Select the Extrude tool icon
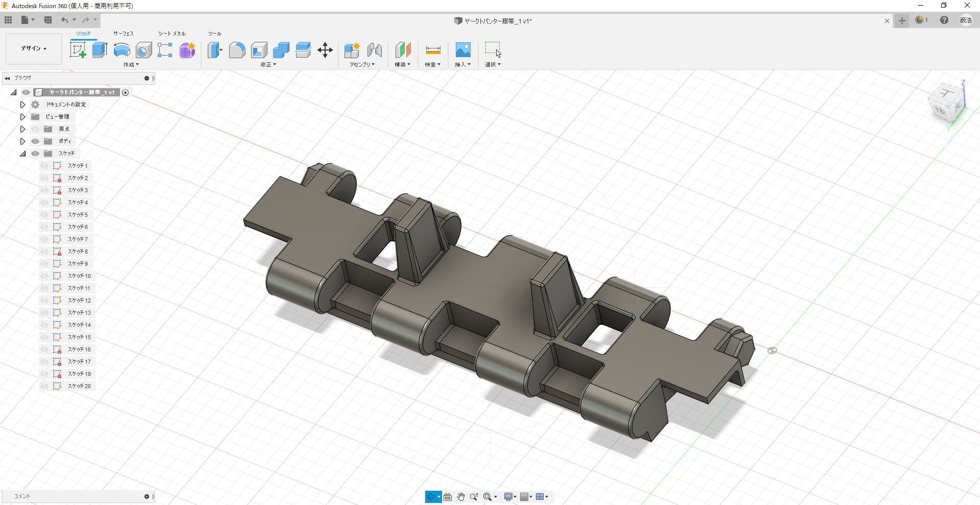This screenshot has height=505, width=980. tap(100, 50)
